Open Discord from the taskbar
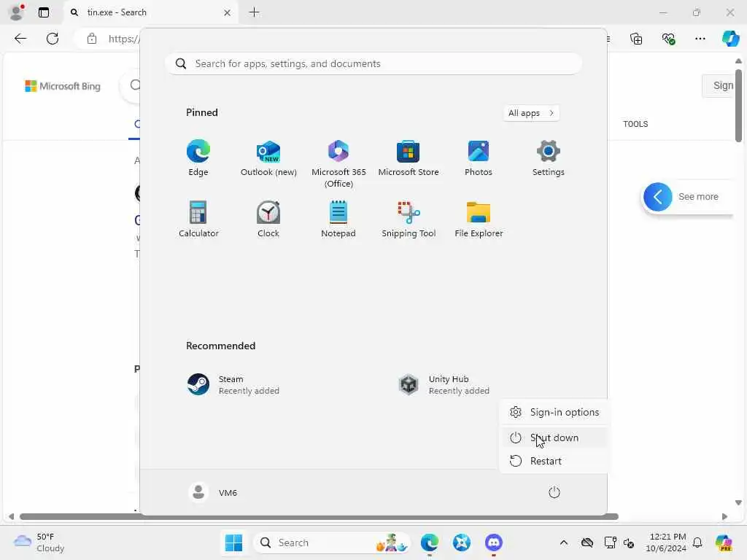 click(x=494, y=542)
